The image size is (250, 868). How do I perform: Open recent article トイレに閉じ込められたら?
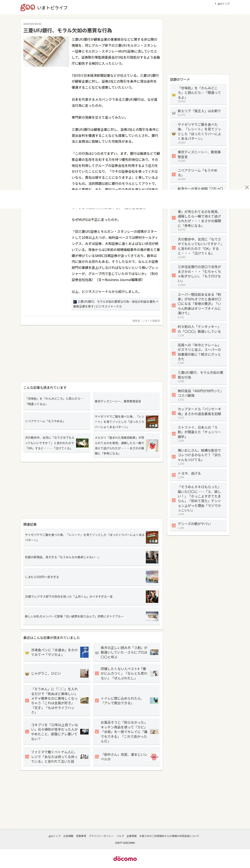[x=126, y=700]
